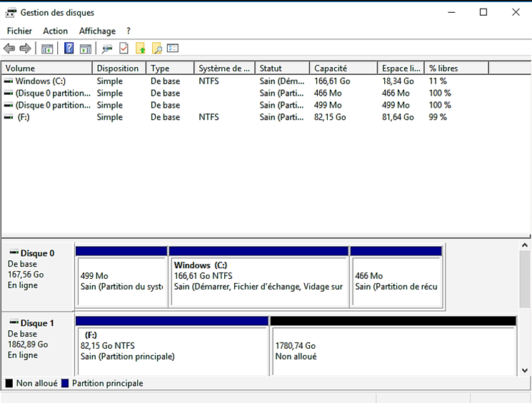This screenshot has width=532, height=403.
Task: Open the Action menu
Action: pos(55,31)
